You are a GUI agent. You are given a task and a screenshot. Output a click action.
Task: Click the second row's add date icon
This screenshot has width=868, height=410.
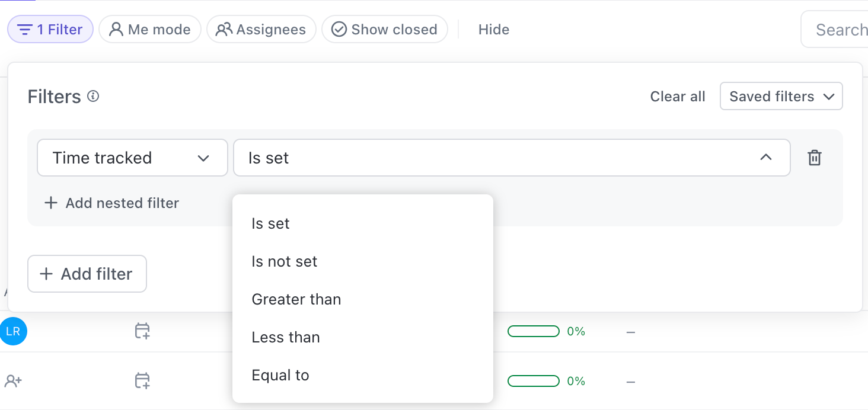[142, 381]
